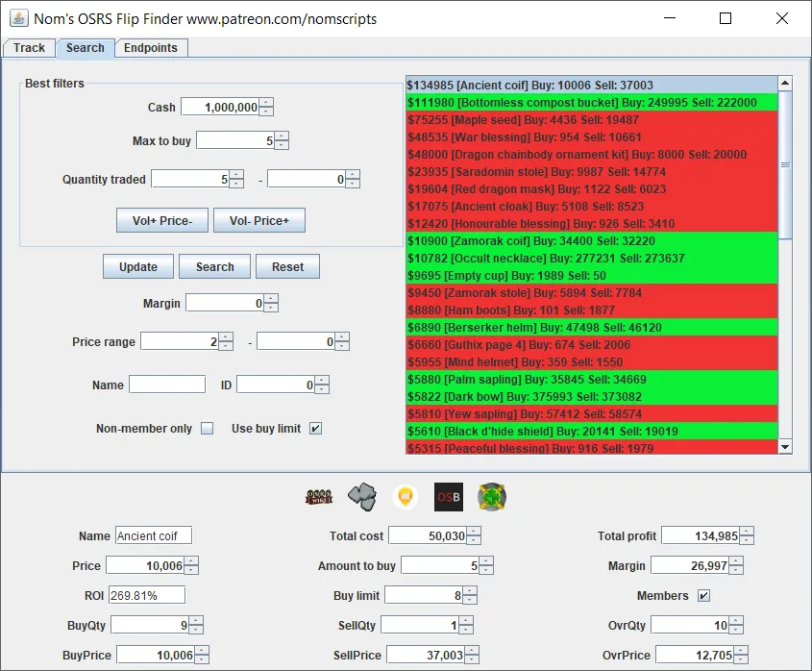Select the Saradomin stole row
The width and height of the screenshot is (812, 671).
[592, 171]
